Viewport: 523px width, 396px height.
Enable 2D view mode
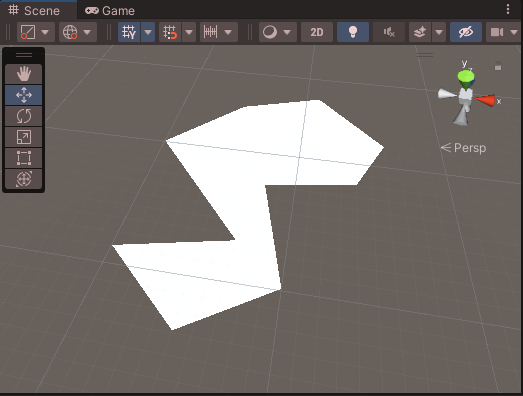(x=317, y=32)
